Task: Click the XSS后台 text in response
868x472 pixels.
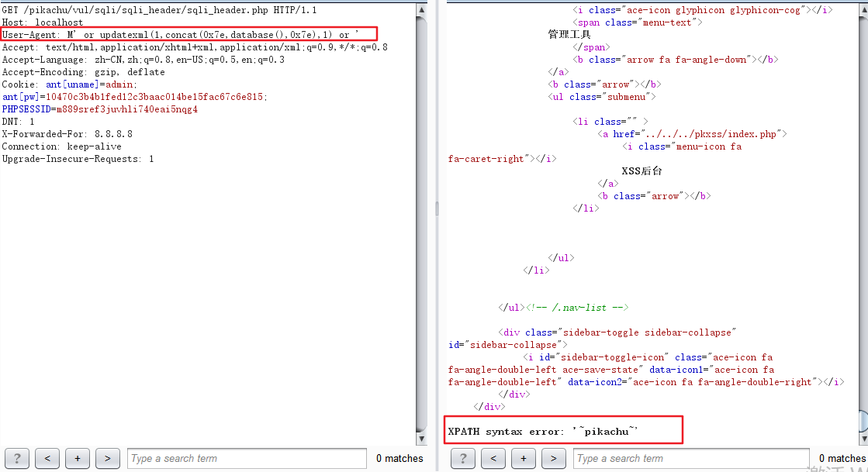Action: click(642, 171)
